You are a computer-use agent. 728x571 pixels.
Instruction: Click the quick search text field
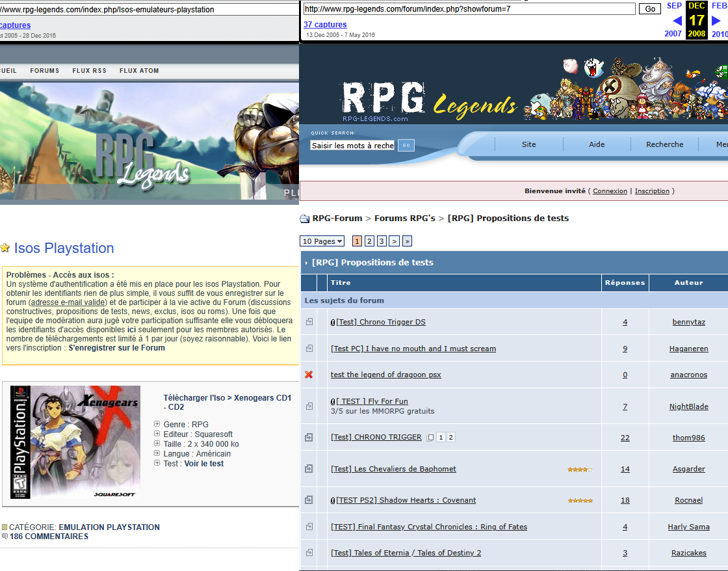[x=353, y=146]
